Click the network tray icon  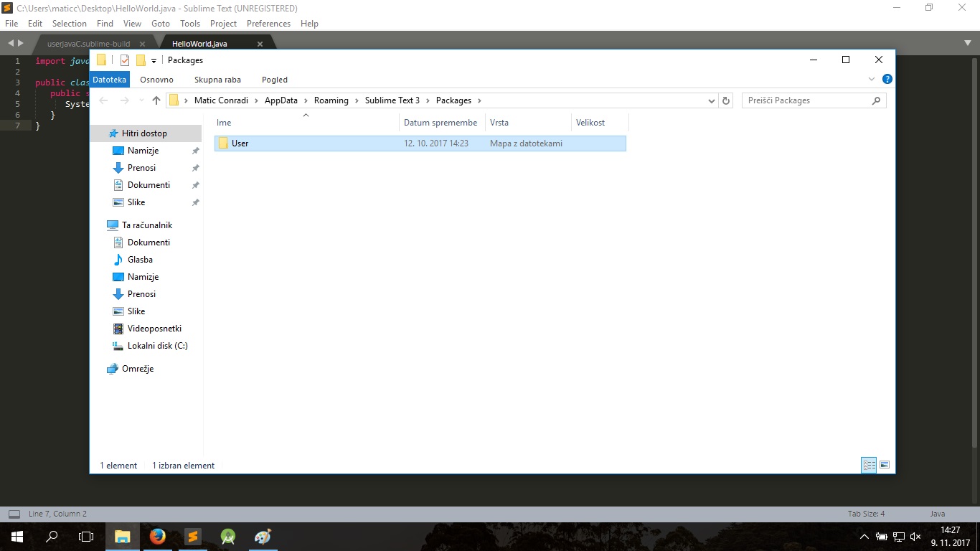click(898, 537)
